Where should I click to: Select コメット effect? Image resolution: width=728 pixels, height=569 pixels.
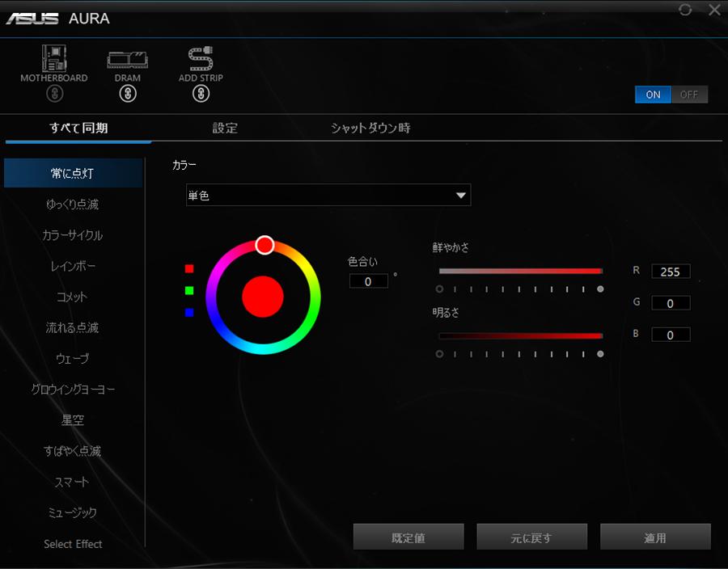pos(73,297)
